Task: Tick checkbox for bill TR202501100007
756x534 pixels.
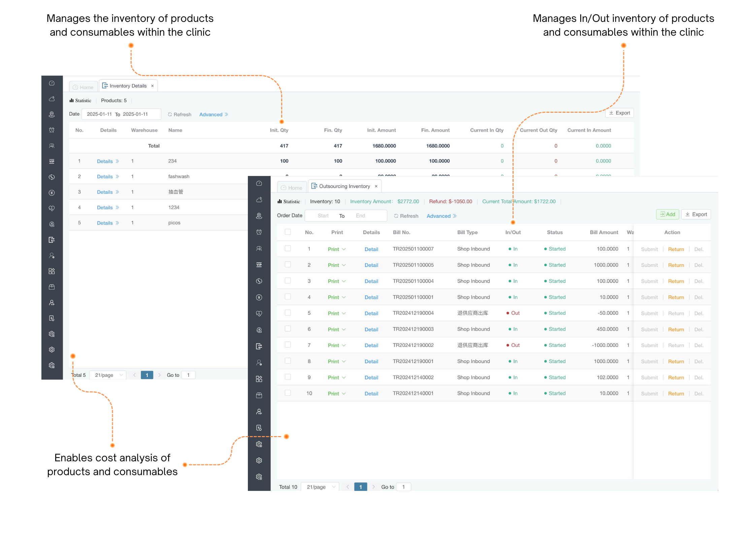Action: pos(288,249)
